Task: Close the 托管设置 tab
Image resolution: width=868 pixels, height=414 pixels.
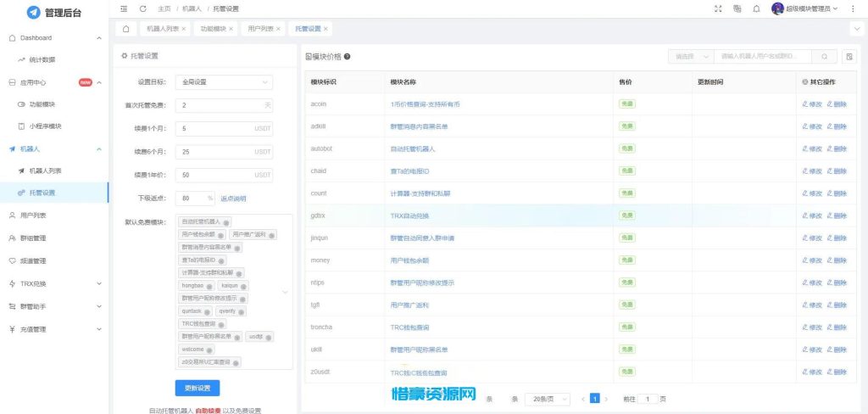Action: coord(325,29)
